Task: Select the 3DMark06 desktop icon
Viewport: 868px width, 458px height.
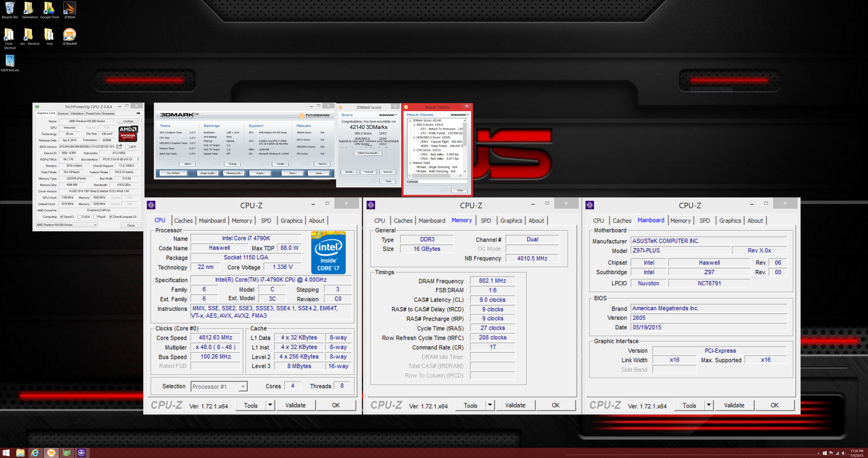Action: click(x=70, y=36)
